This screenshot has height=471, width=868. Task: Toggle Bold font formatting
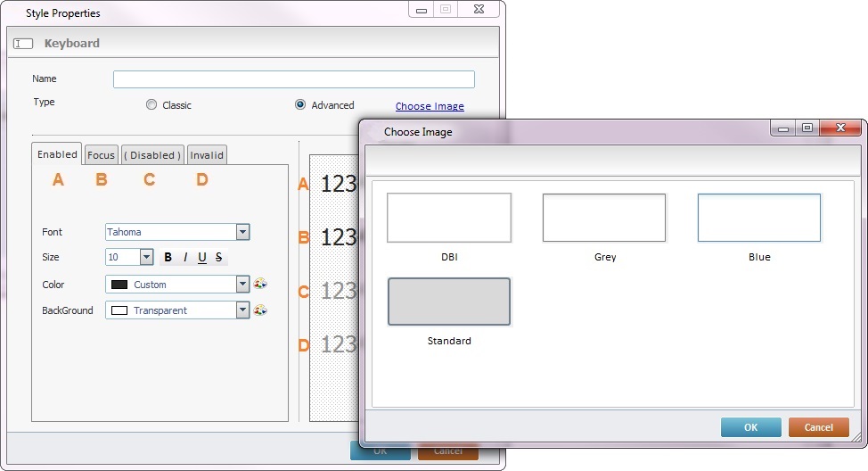(x=168, y=257)
